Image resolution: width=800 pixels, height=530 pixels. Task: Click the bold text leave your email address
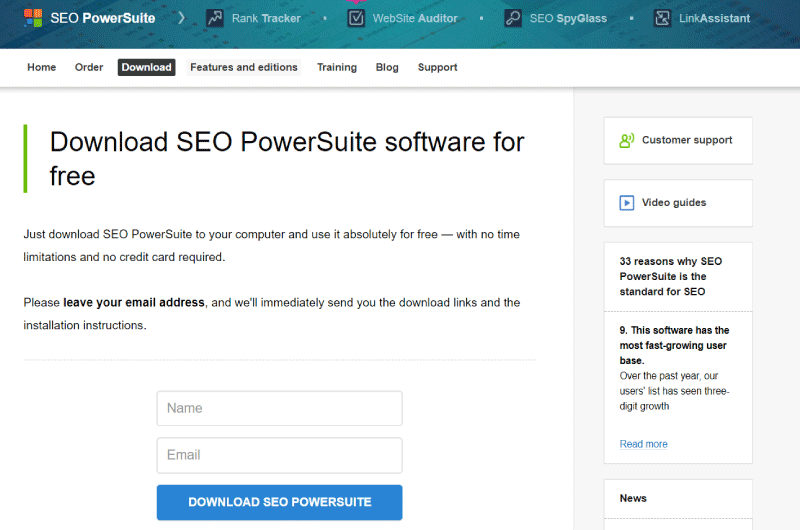click(134, 302)
